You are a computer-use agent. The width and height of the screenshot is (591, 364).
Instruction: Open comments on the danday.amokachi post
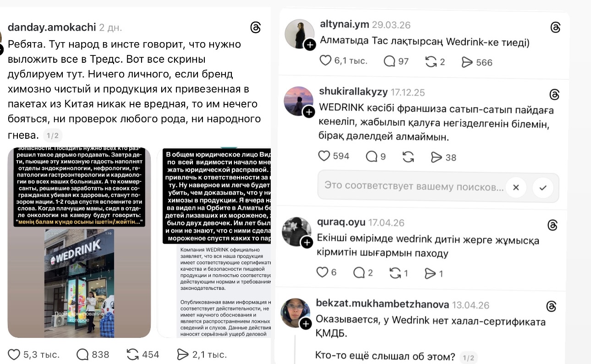coord(82,354)
